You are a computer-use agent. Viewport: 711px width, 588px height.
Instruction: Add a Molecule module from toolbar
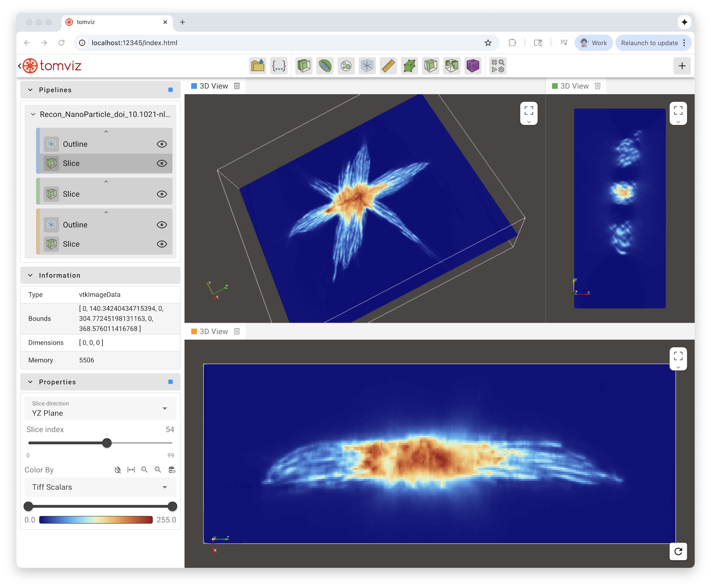coord(346,66)
